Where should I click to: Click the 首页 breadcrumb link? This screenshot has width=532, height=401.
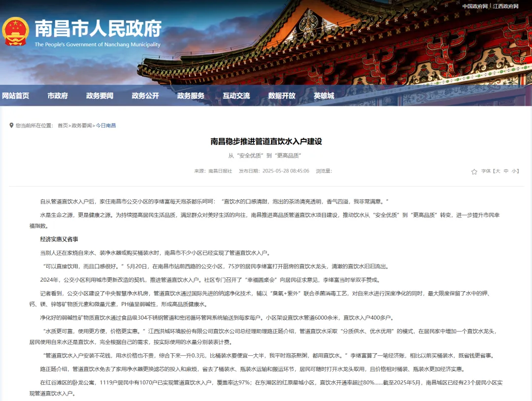[63, 126]
